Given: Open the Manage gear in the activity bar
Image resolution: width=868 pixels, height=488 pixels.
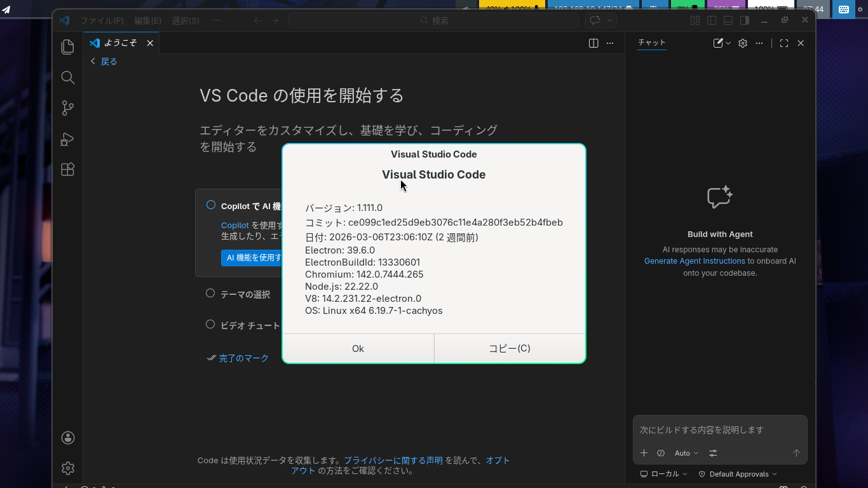Looking at the screenshot, I should [x=68, y=468].
